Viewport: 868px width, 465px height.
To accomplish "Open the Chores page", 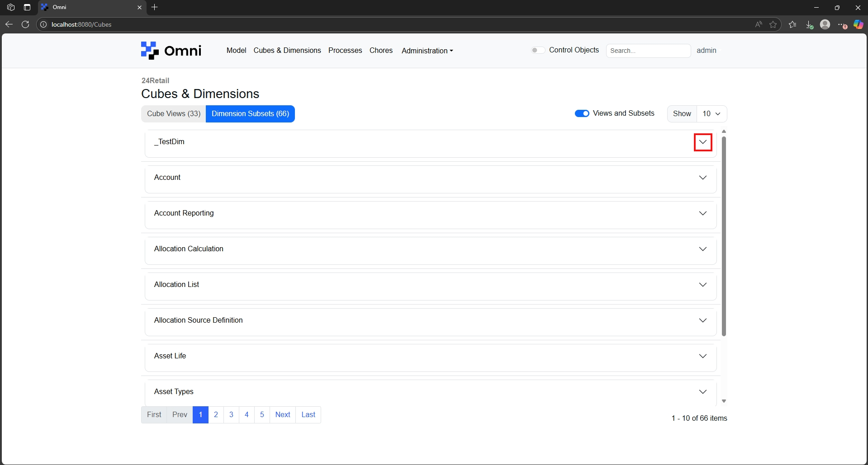I will (x=381, y=50).
